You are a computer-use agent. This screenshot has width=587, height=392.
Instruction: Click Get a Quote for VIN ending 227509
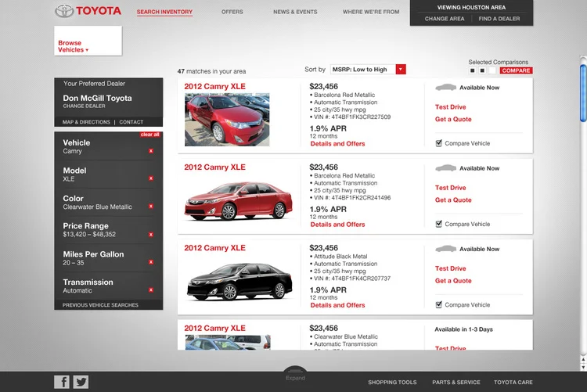click(x=453, y=119)
